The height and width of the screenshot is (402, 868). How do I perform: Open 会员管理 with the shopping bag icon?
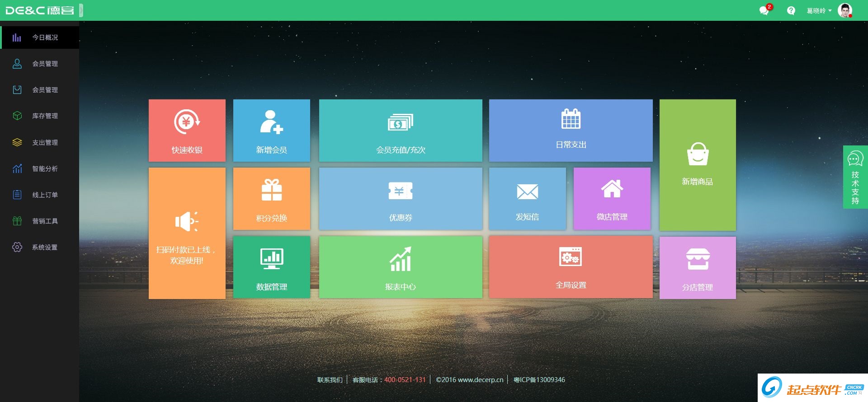click(40, 90)
